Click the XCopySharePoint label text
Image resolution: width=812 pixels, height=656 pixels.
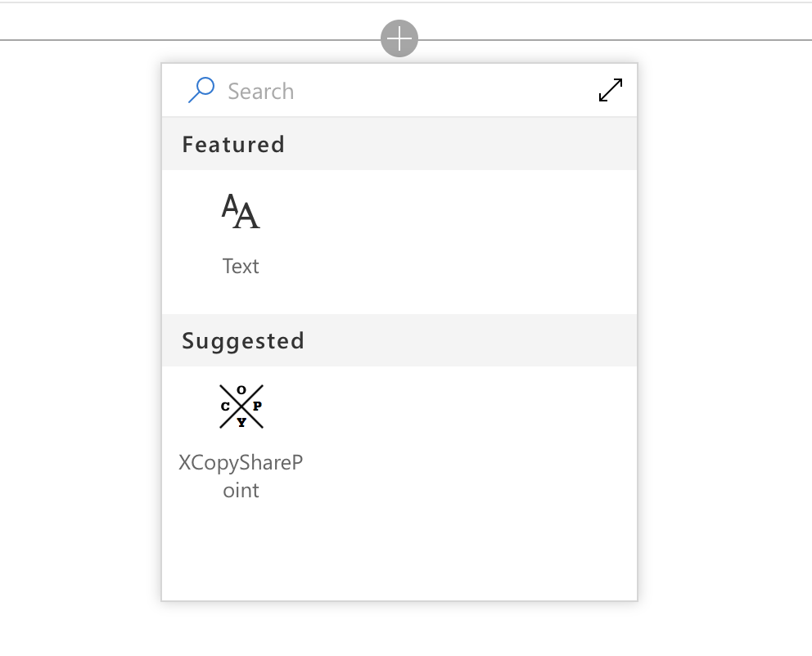(241, 475)
